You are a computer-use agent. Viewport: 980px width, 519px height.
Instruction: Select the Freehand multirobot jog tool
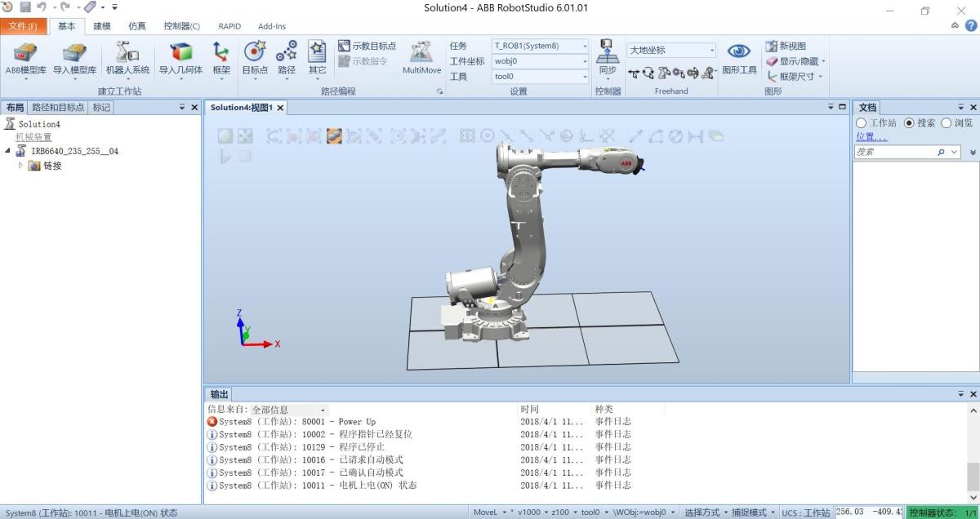[708, 73]
